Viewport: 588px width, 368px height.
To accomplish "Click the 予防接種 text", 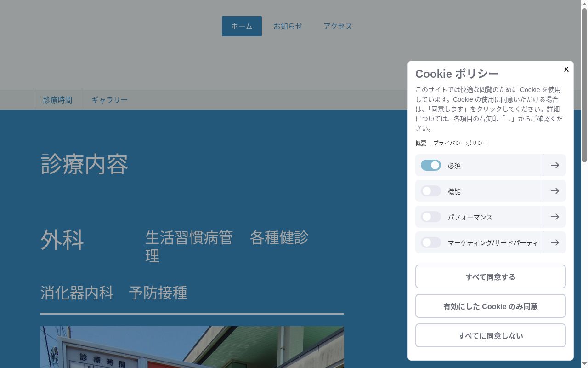I will pyautogui.click(x=158, y=293).
